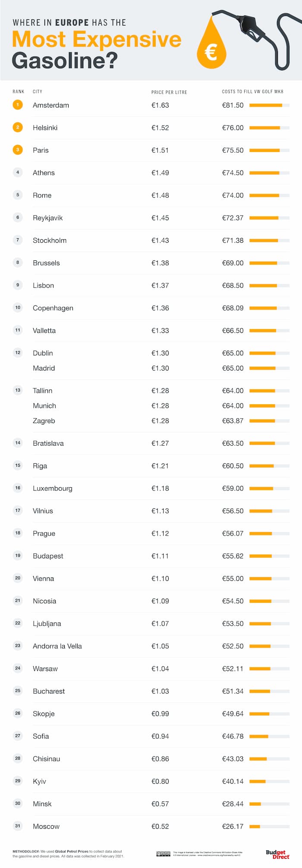Click the grey rank 13 badge

18,390
